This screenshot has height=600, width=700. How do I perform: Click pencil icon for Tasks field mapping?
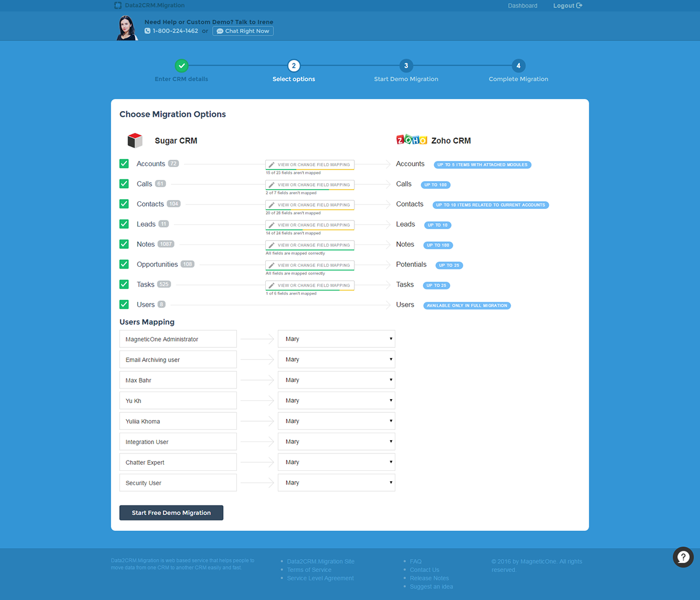(x=272, y=286)
